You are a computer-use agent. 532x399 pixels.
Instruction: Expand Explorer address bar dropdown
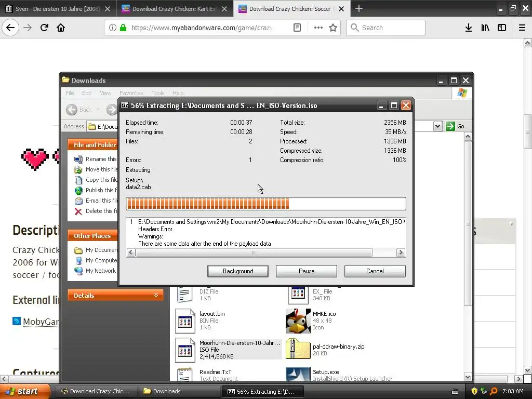pyautogui.click(x=437, y=126)
